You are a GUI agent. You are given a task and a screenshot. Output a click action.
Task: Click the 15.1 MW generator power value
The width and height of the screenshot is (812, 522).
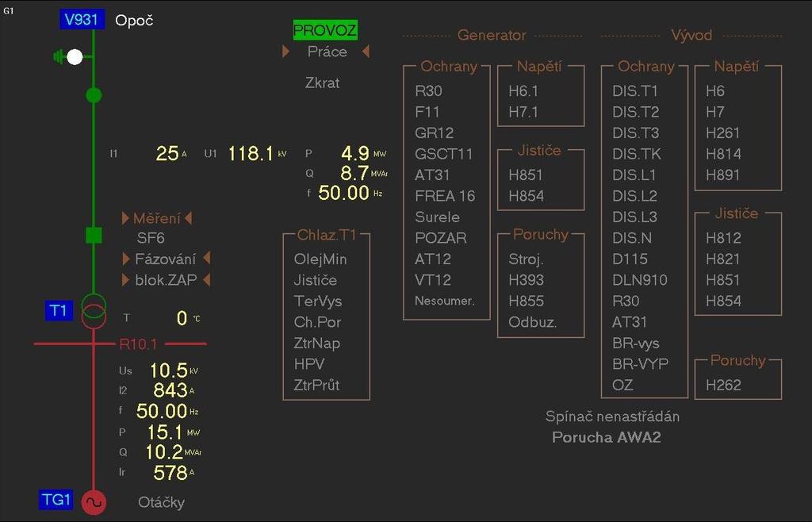(x=165, y=432)
